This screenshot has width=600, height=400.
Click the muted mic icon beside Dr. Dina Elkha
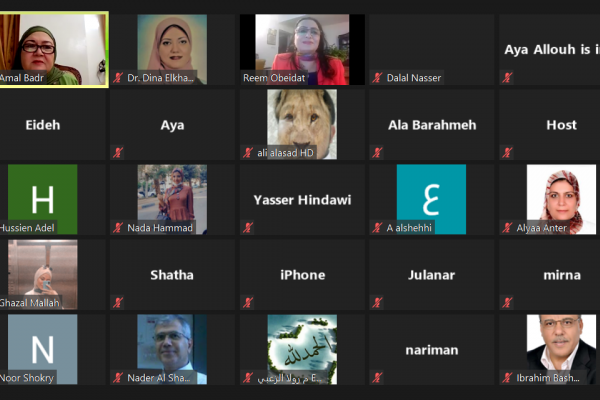[x=118, y=78]
